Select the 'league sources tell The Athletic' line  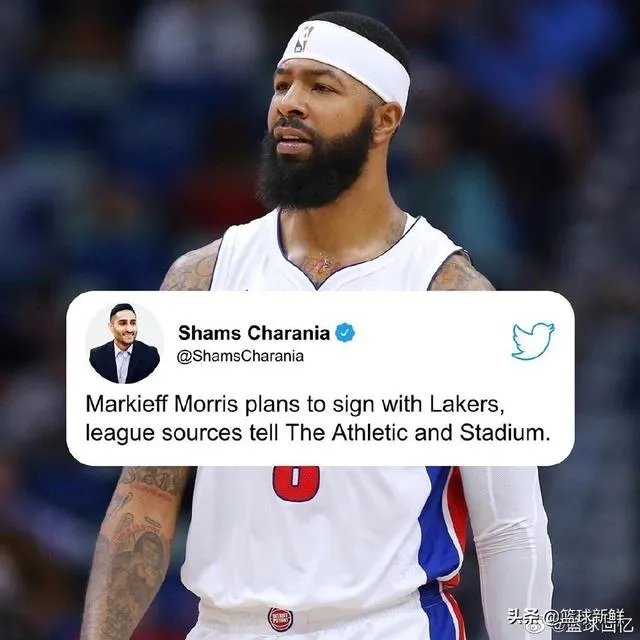316,433
